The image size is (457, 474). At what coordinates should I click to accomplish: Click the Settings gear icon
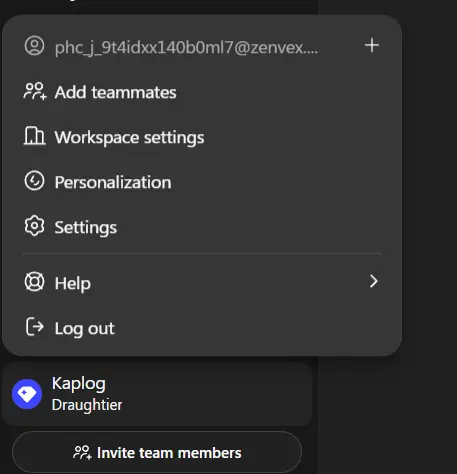[x=34, y=226]
